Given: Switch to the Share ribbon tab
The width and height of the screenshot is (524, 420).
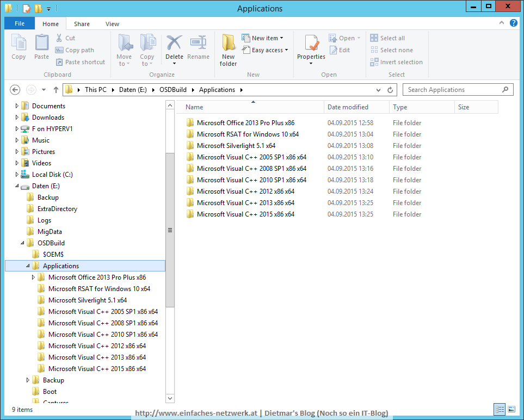Looking at the screenshot, I should pos(82,24).
